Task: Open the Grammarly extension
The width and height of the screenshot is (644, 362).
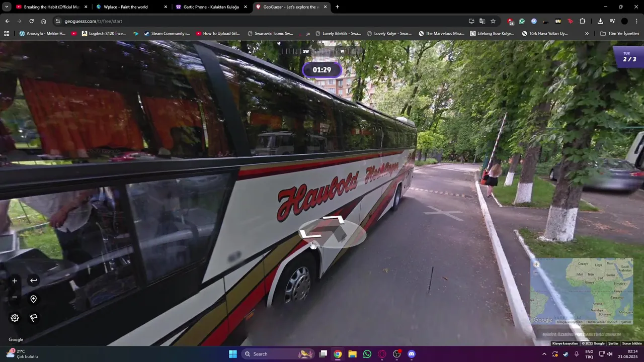Action: pyautogui.click(x=522, y=21)
